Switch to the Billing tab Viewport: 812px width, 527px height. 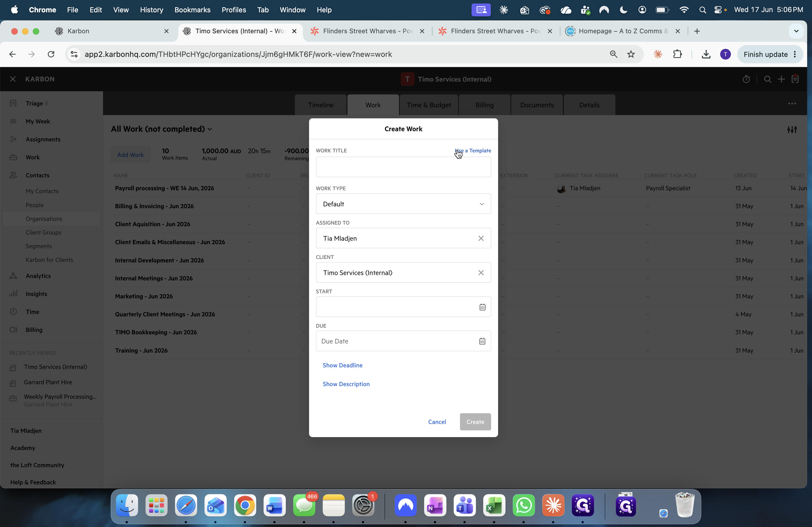click(x=484, y=105)
